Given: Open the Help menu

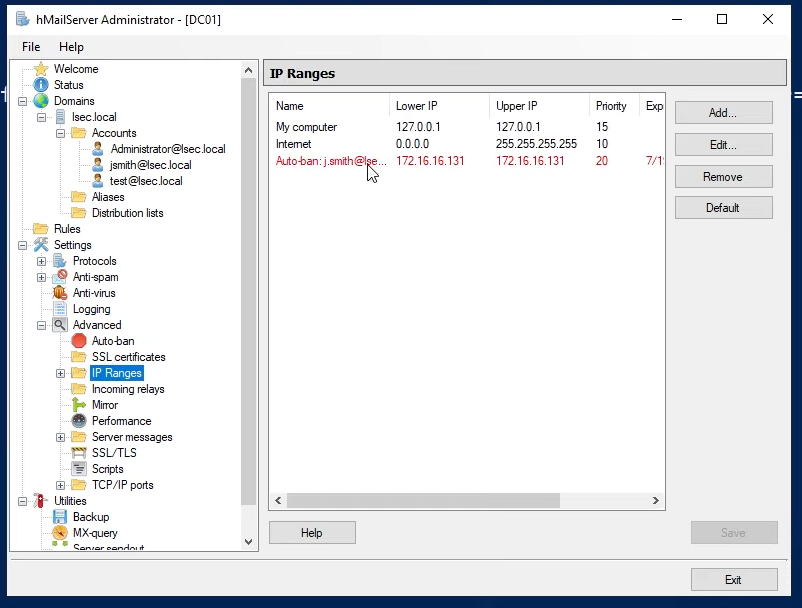Looking at the screenshot, I should coord(71,47).
